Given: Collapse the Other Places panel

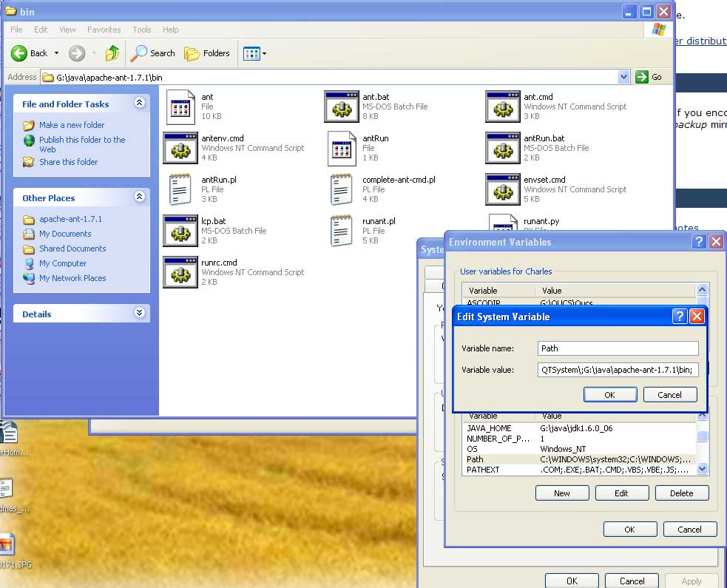Looking at the screenshot, I should pos(139,197).
